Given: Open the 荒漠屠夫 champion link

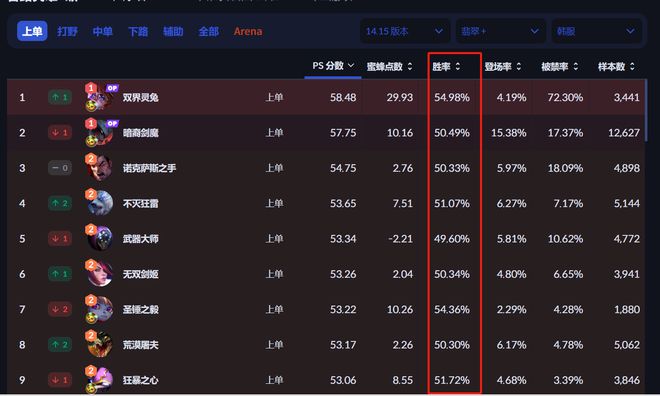Looking at the screenshot, I should [141, 345].
